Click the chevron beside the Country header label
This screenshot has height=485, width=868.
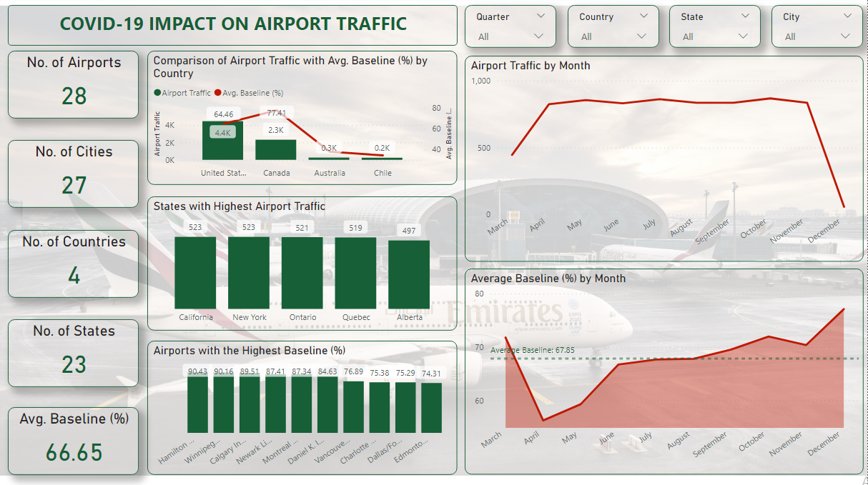pos(643,16)
